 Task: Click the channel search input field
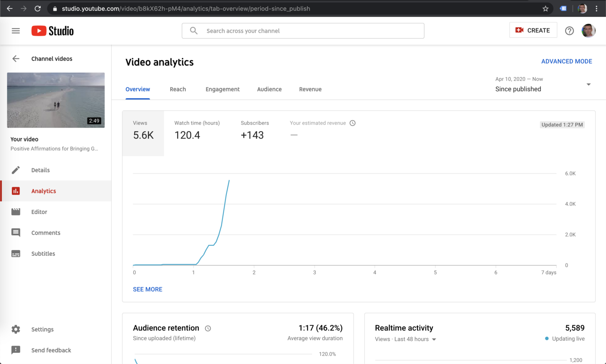coord(303,31)
